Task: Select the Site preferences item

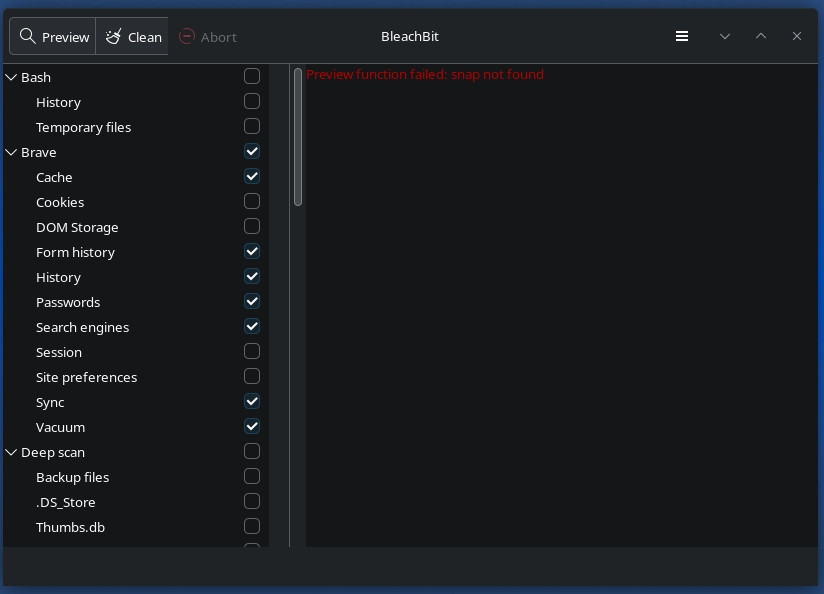Action: coord(86,377)
